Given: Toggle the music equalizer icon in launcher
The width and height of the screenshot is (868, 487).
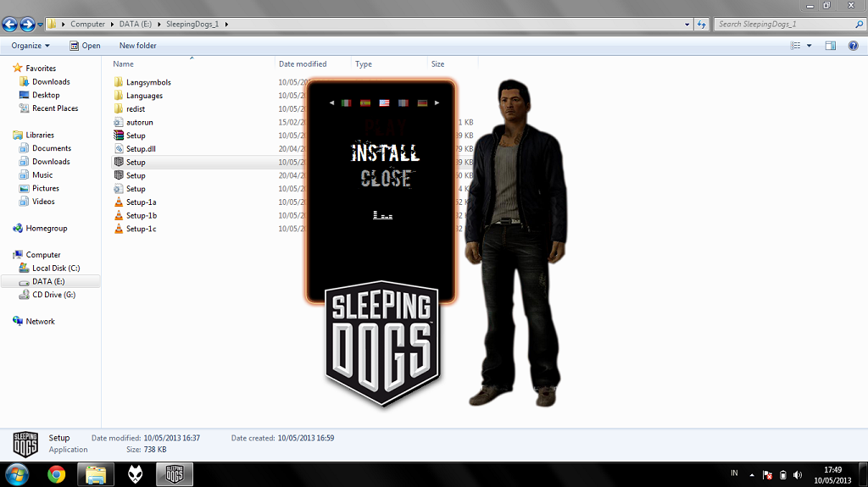Looking at the screenshot, I should pos(382,215).
